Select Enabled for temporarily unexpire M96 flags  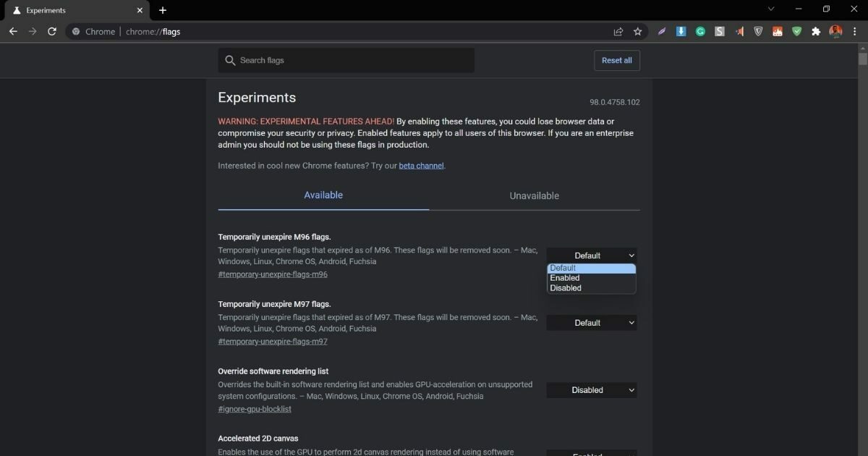click(565, 277)
